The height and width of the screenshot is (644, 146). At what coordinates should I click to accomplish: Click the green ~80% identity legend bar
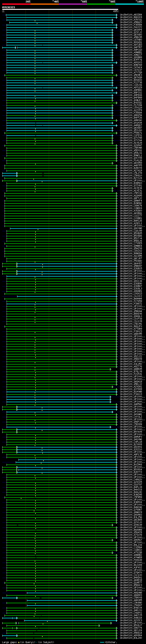point(101,4)
